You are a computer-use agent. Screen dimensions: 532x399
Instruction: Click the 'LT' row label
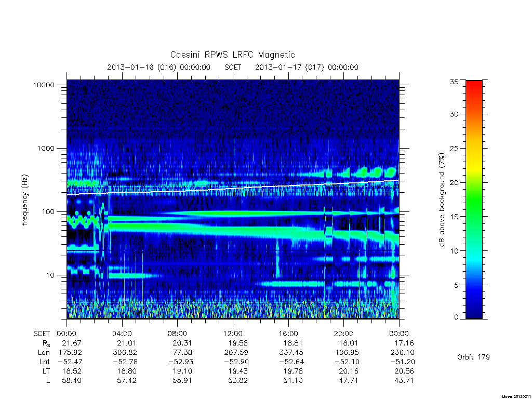[46, 371]
